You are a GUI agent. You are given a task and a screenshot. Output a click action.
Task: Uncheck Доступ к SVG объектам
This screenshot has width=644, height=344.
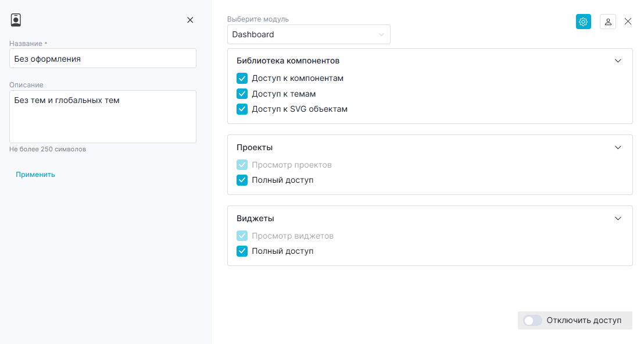click(x=242, y=109)
